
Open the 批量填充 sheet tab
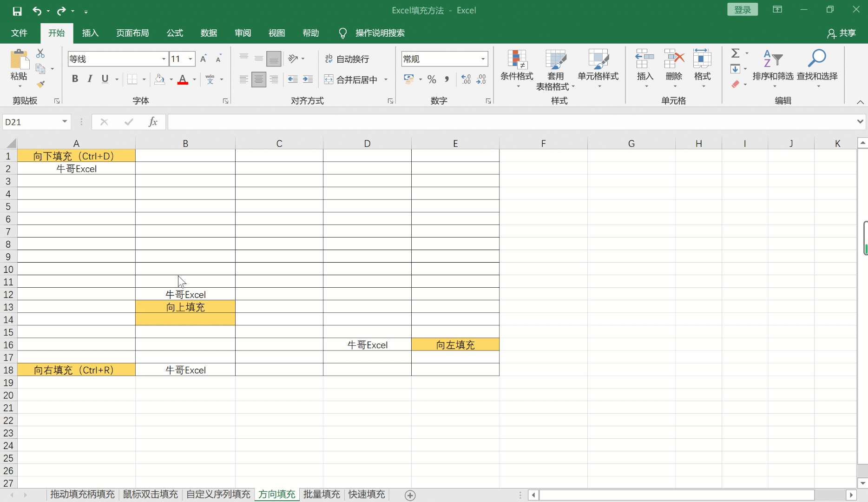(322, 494)
